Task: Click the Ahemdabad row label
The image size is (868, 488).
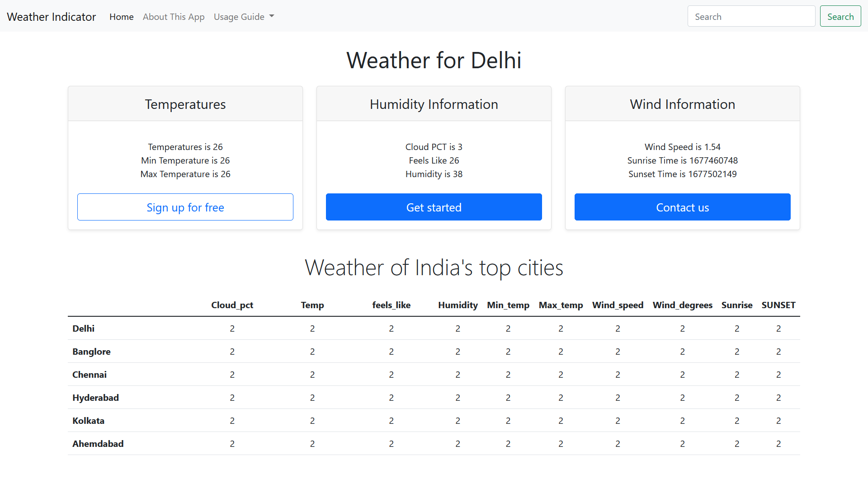Action: (98, 444)
